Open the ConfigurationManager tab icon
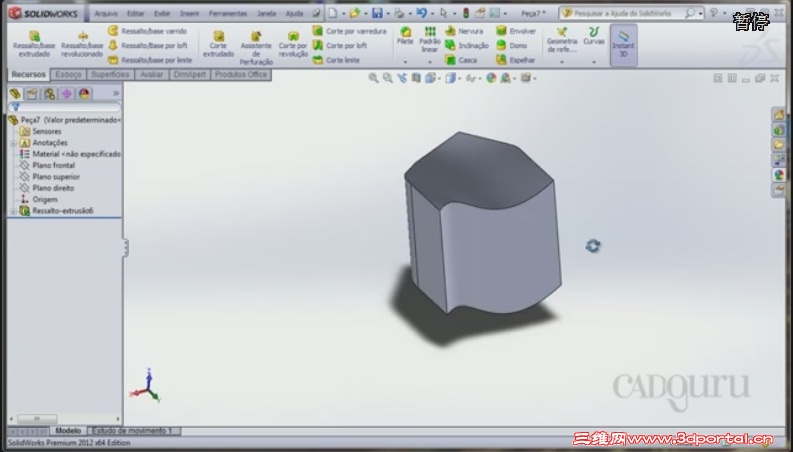The height and width of the screenshot is (452, 793). [50, 94]
